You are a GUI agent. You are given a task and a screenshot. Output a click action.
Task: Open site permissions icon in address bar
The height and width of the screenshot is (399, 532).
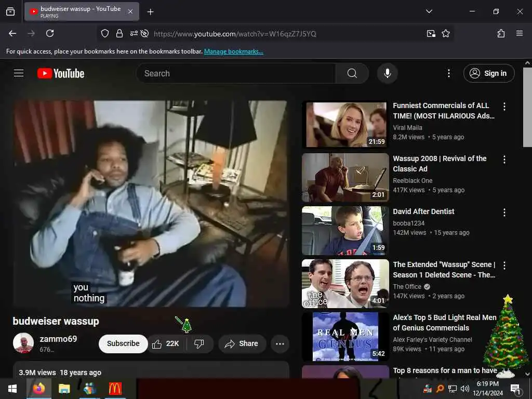pyautogui.click(x=134, y=33)
